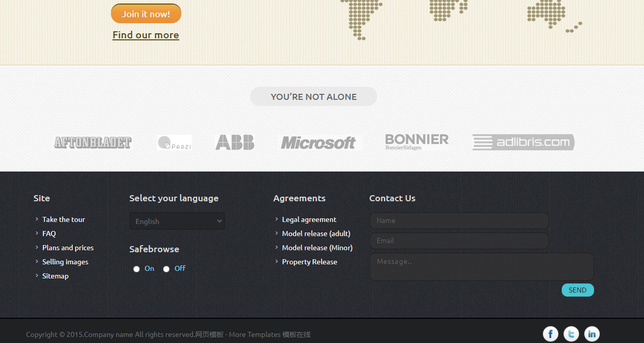
Task: Click the ABB partner logo
Action: pyautogui.click(x=235, y=142)
